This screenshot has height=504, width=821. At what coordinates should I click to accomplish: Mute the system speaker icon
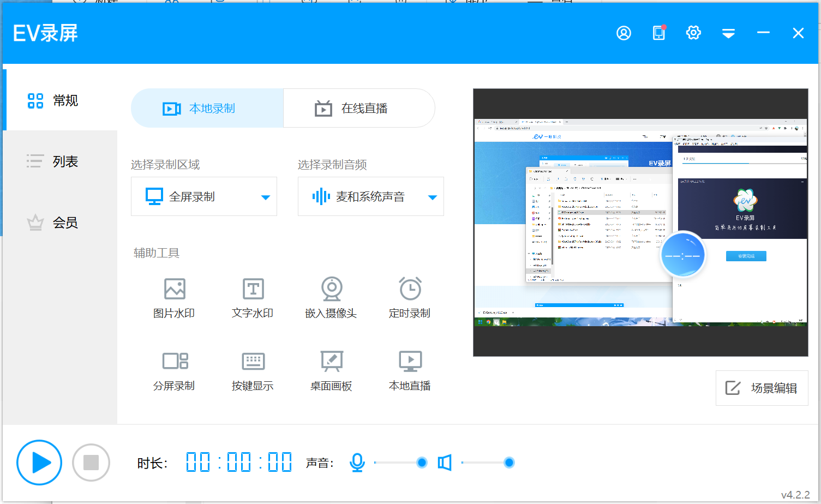point(445,463)
